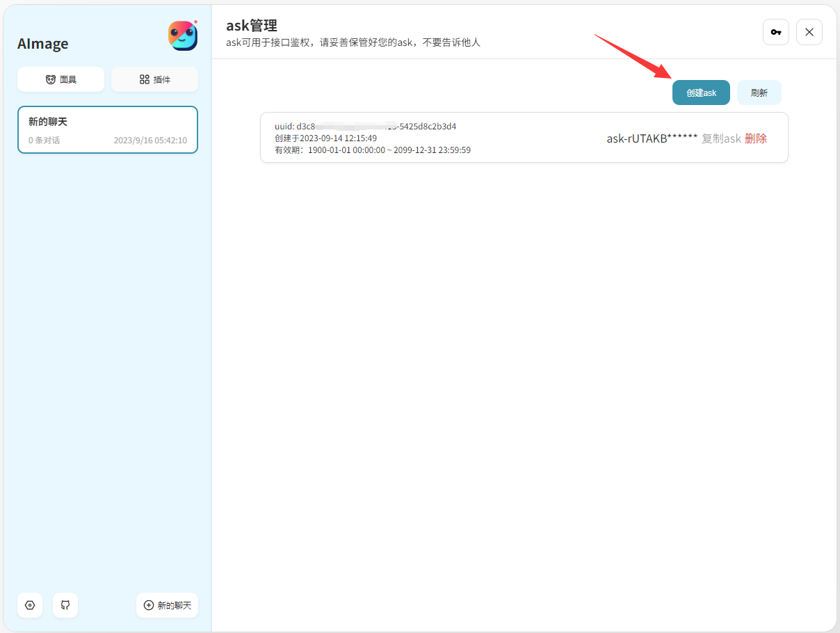Image resolution: width=840 pixels, height=633 pixels.
Task: Refresh the ask list with 刷新
Action: [x=759, y=93]
